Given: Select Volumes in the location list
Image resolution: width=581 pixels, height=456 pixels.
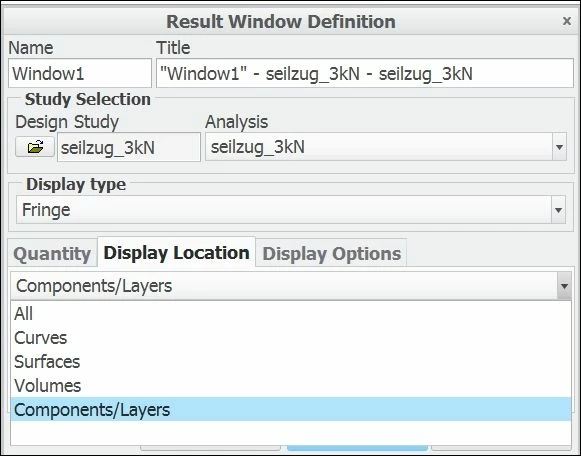Looking at the screenshot, I should click(291, 386).
